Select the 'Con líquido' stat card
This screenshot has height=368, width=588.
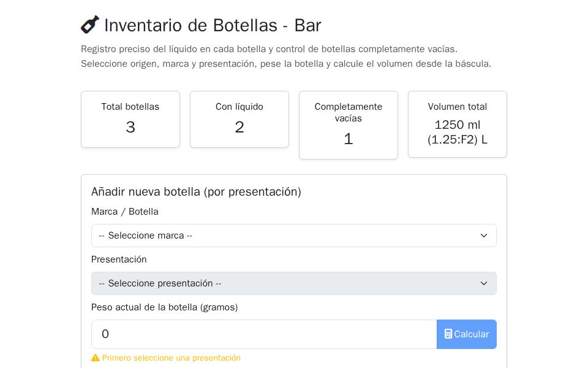[x=239, y=119]
